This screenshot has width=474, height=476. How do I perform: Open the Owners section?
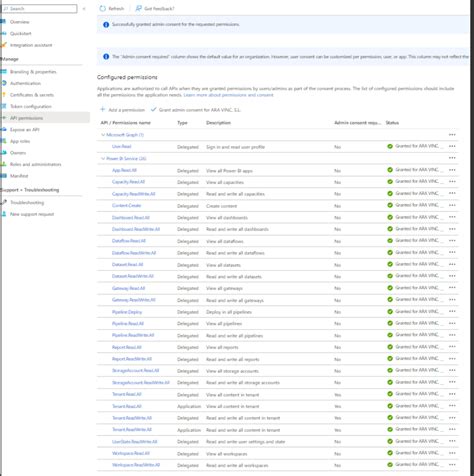18,153
